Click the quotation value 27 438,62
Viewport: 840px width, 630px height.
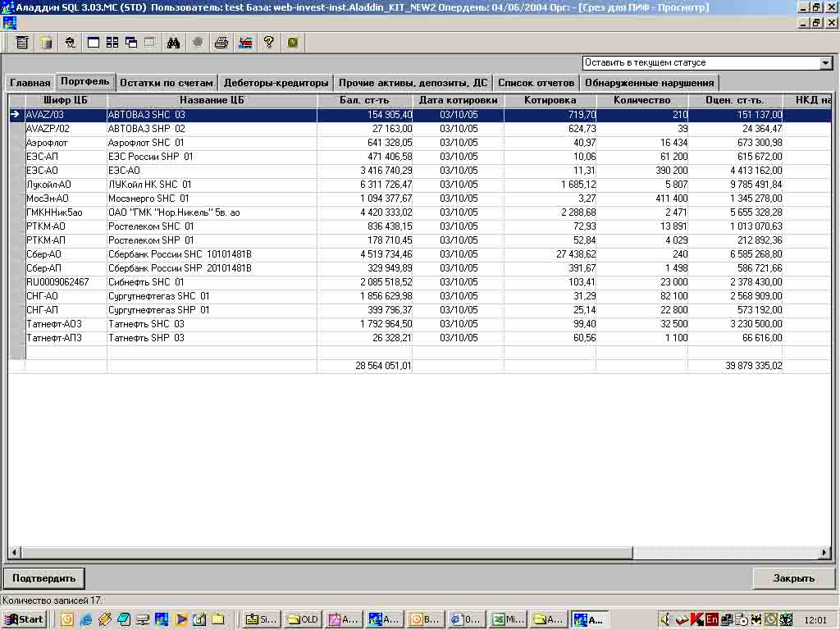point(576,254)
